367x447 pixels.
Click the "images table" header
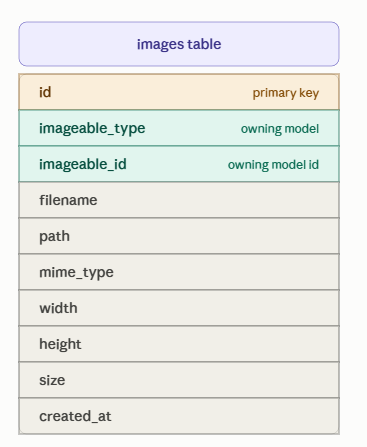click(x=179, y=44)
